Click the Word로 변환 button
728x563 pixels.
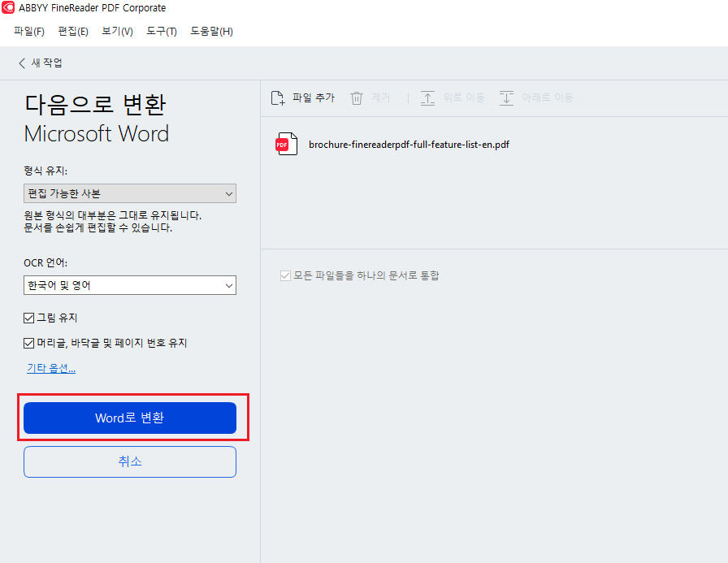tap(130, 418)
